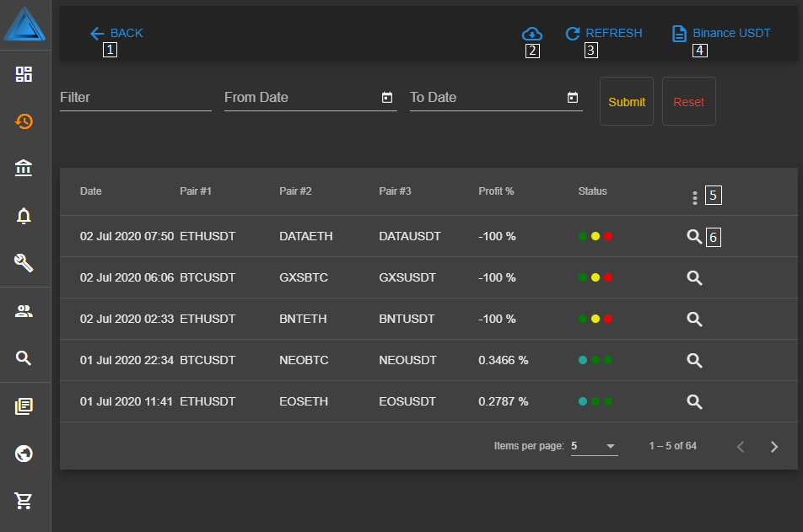
Task: Expand the Items per page dropdown
Action: point(595,446)
